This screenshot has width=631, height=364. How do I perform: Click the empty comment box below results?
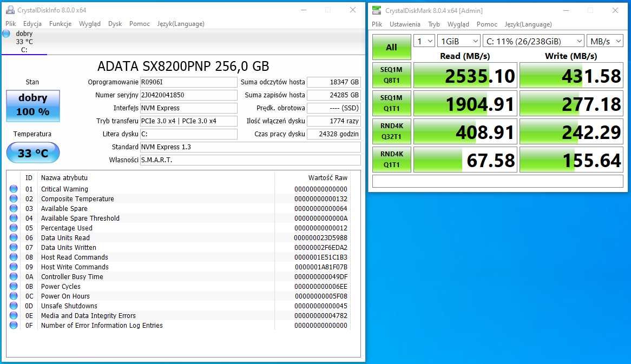pyautogui.click(x=498, y=181)
